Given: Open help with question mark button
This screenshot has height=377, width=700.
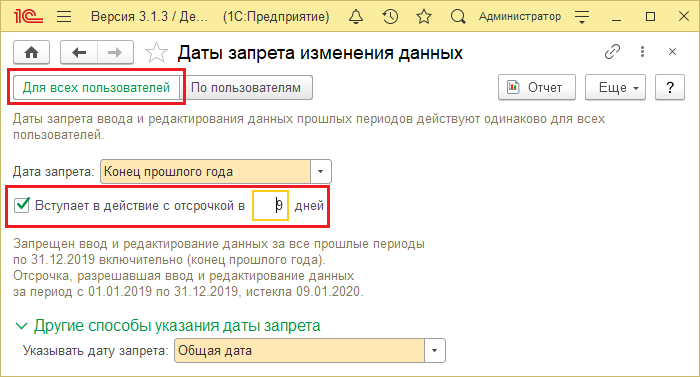Looking at the screenshot, I should (670, 87).
